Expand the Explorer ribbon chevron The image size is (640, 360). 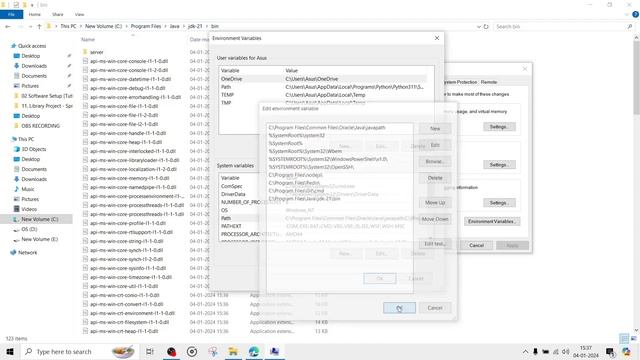click(x=627, y=15)
